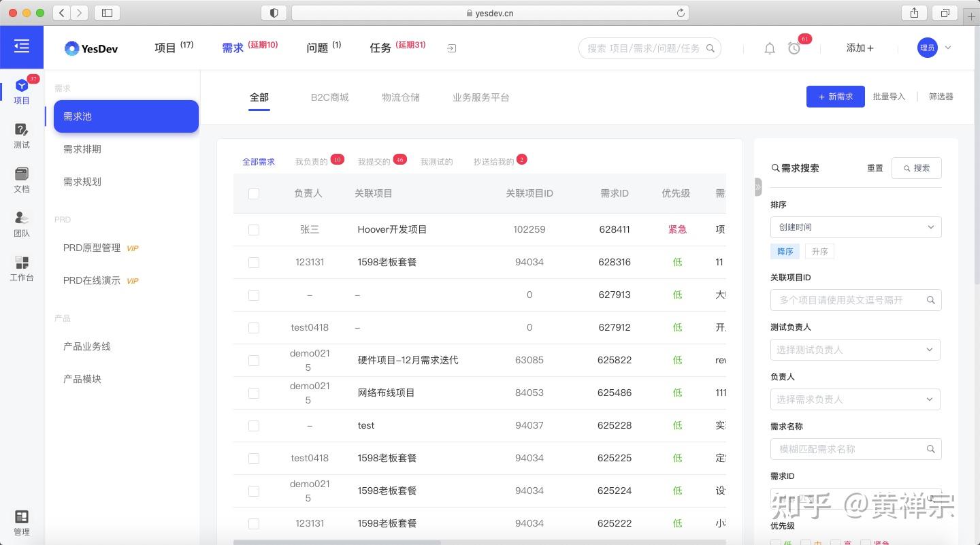Tick the checkbox for requirement 628316
980x545 pixels.
coord(254,263)
